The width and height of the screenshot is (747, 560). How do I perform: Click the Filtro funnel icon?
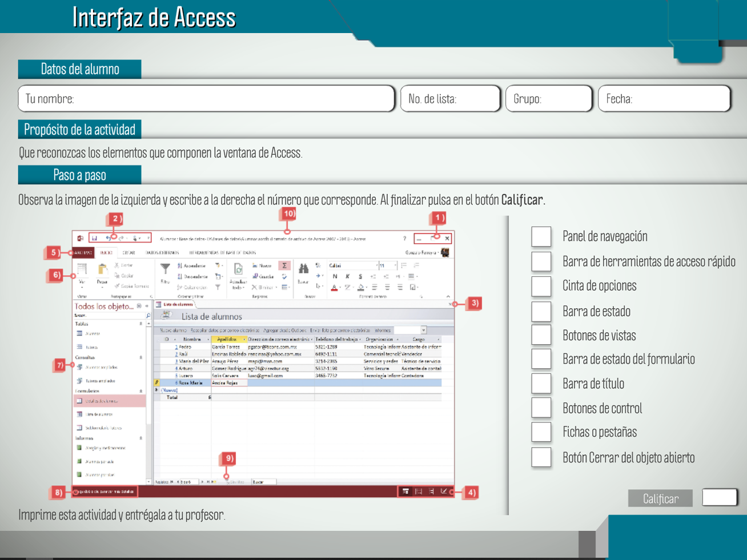tap(165, 268)
